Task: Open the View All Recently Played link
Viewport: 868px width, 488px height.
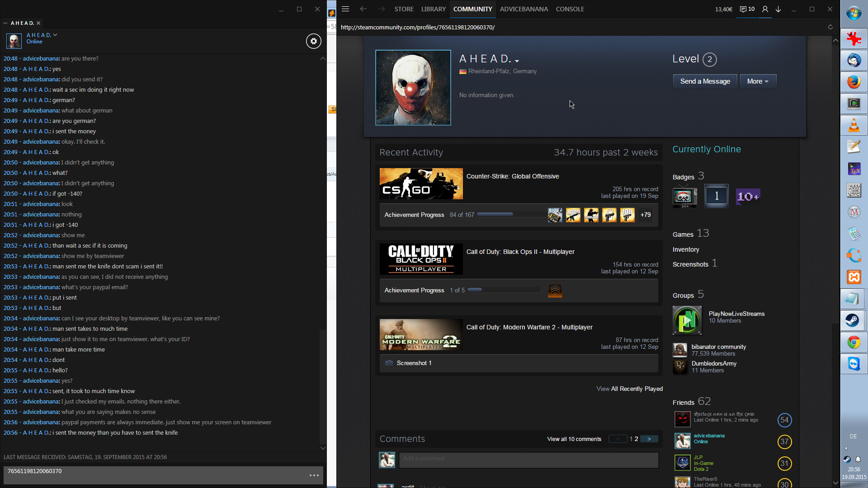Action: click(629, 389)
